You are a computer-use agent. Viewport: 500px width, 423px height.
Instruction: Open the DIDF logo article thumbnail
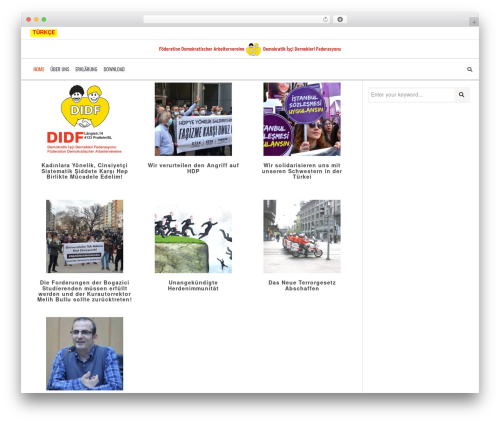(85, 119)
